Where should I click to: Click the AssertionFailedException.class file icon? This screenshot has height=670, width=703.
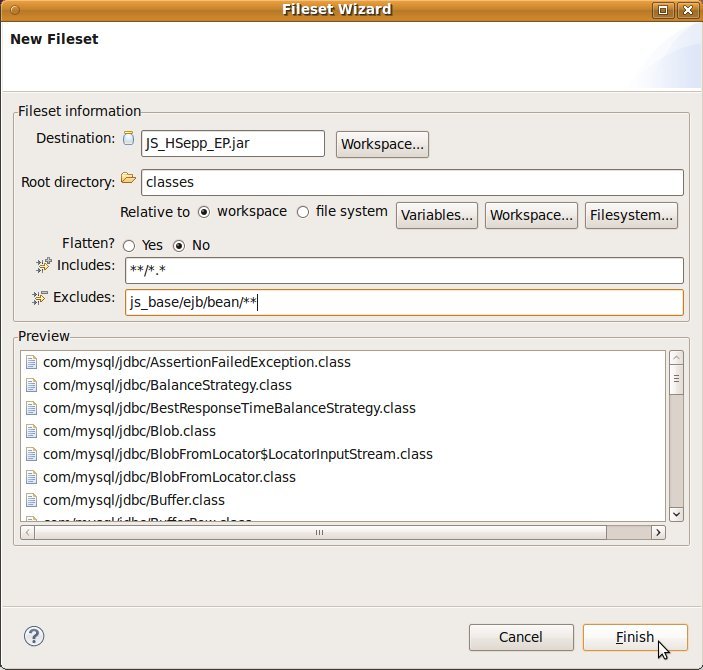pyautogui.click(x=31, y=362)
